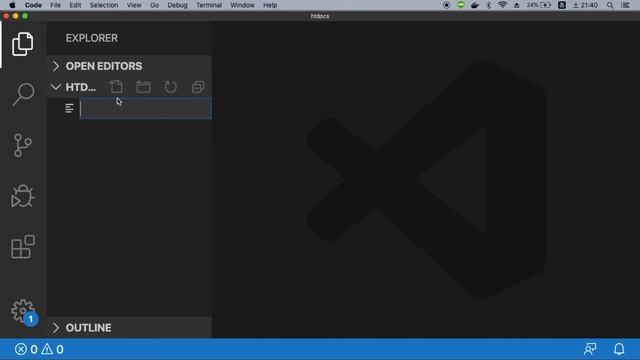This screenshot has height=360, width=640.
Task: Open the Go menu
Action: [154, 5]
